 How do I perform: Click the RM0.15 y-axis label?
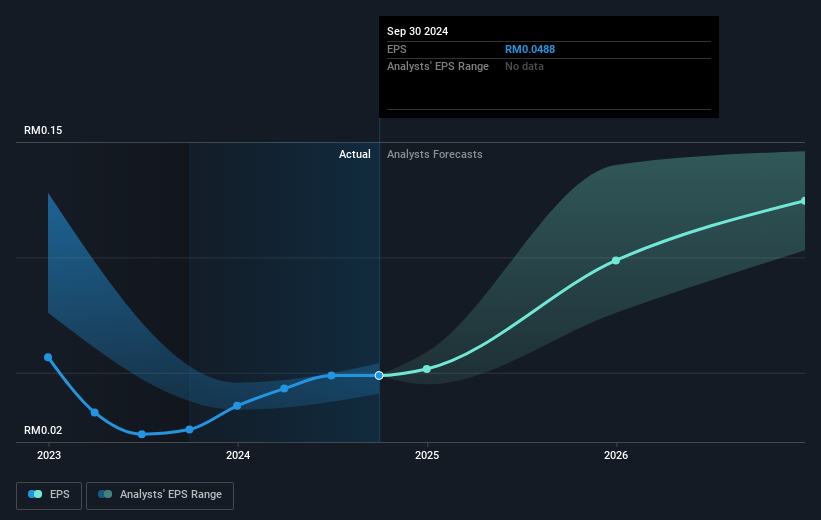click(43, 130)
